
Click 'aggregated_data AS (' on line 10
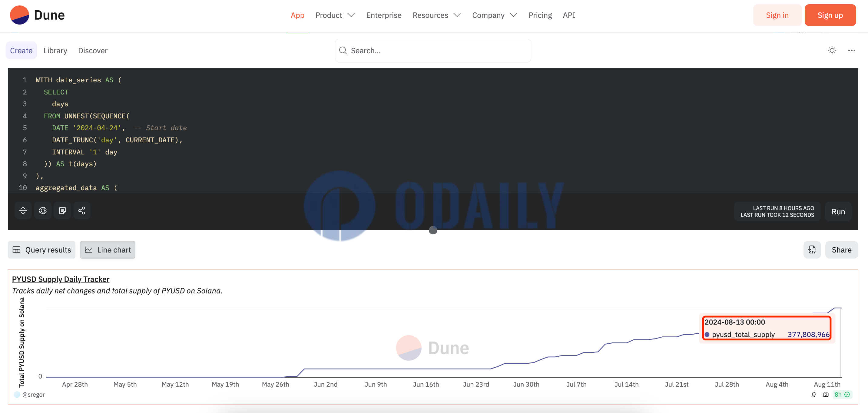(x=77, y=188)
